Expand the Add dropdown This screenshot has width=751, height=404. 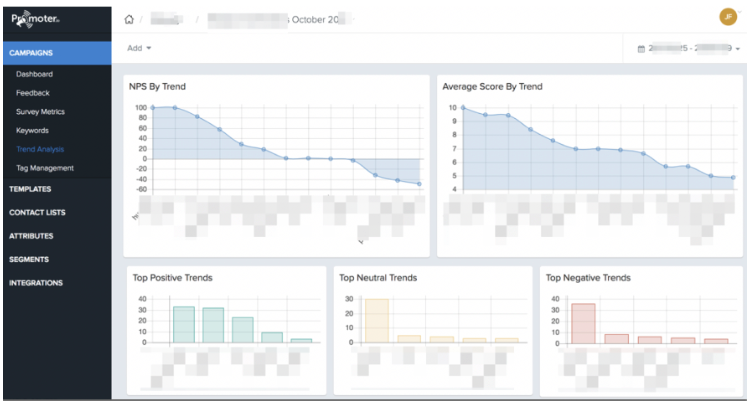[139, 48]
